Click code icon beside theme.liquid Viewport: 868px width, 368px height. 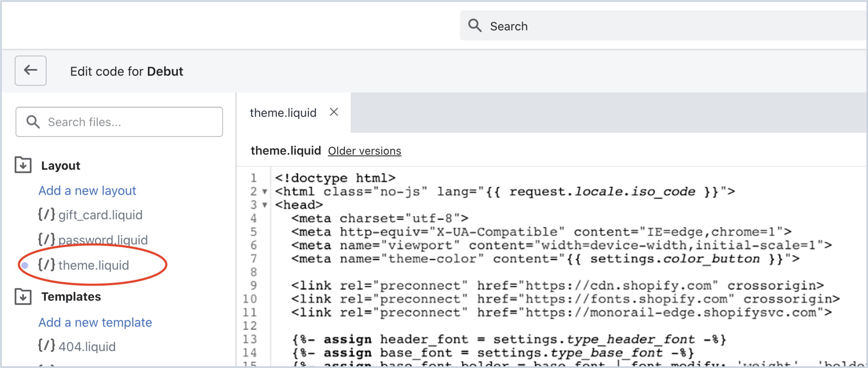46,265
